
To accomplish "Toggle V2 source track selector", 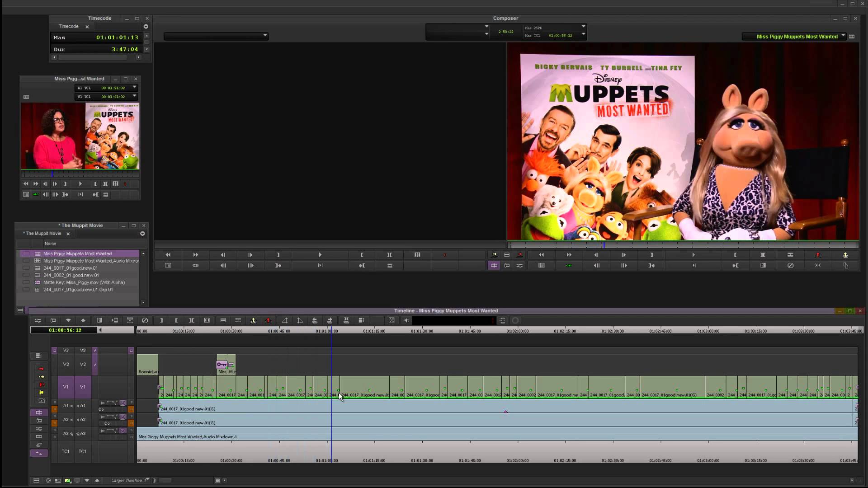I will tap(66, 365).
